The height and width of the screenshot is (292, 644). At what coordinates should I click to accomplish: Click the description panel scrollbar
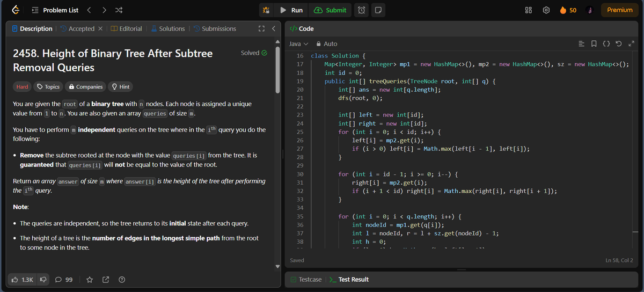click(278, 70)
